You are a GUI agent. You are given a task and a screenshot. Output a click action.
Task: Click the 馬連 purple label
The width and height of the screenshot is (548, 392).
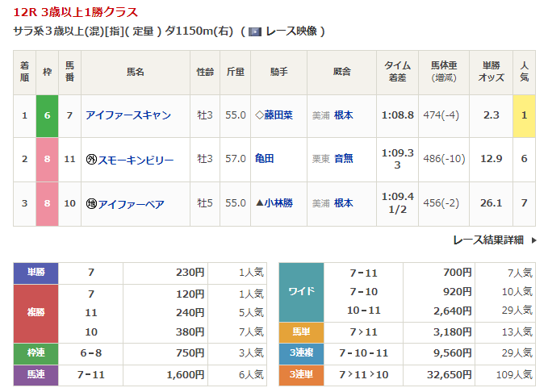tap(36, 376)
